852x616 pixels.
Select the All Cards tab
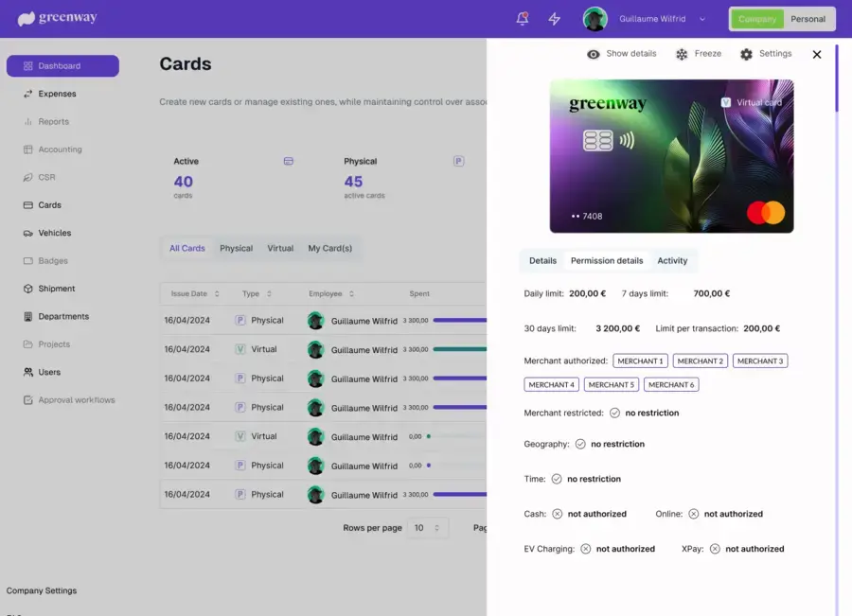(x=186, y=248)
